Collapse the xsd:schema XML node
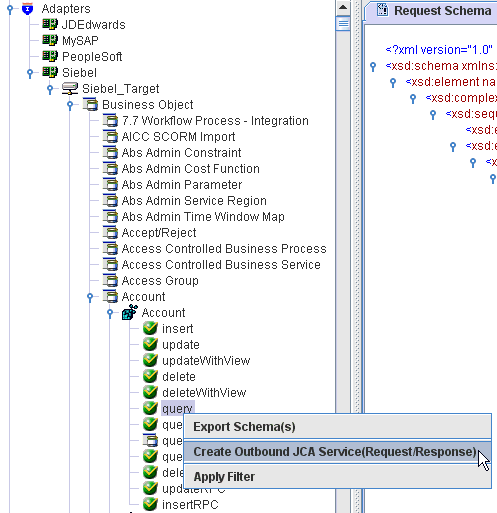497x513 pixels. 373,66
